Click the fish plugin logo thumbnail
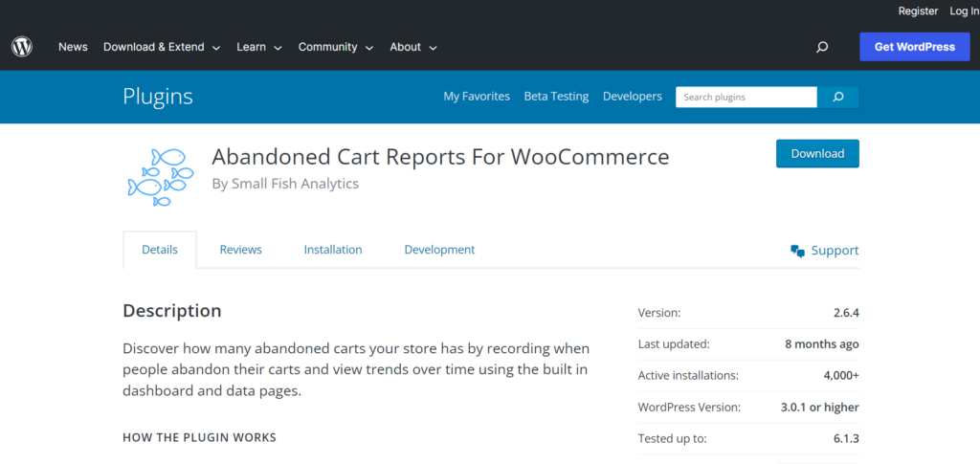This screenshot has height=464, width=980. 161,177
